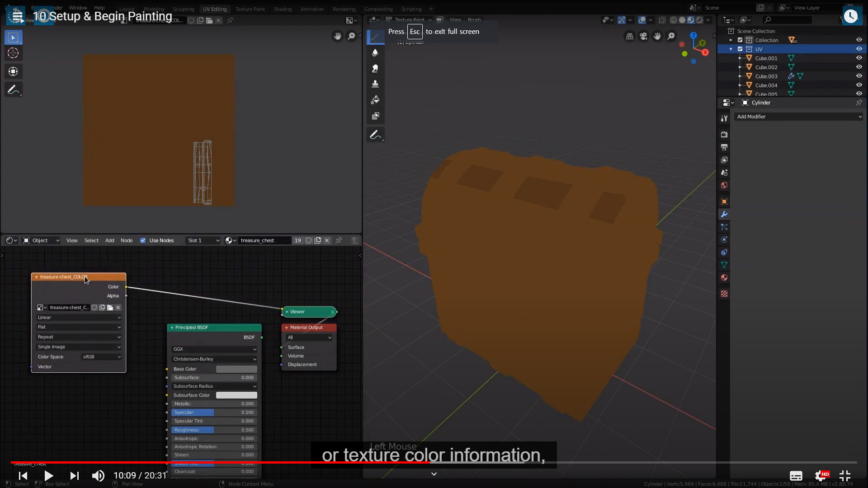Open the Modifier properties wrench tab
Image resolution: width=868 pixels, height=488 pixels.
[724, 214]
